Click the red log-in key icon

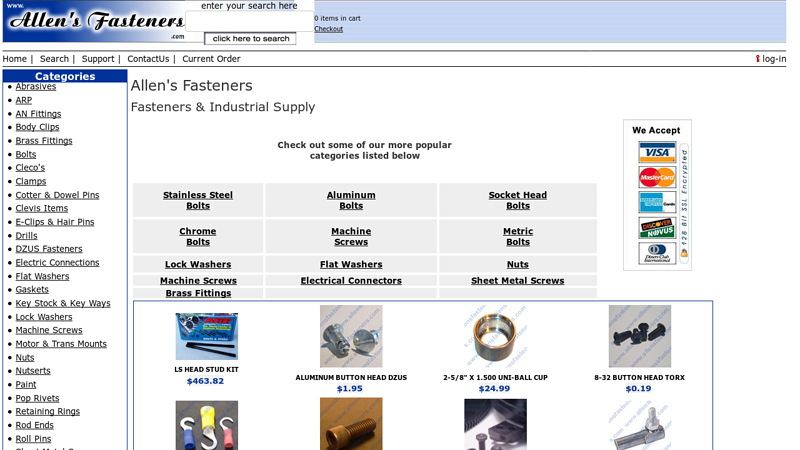tap(758, 59)
